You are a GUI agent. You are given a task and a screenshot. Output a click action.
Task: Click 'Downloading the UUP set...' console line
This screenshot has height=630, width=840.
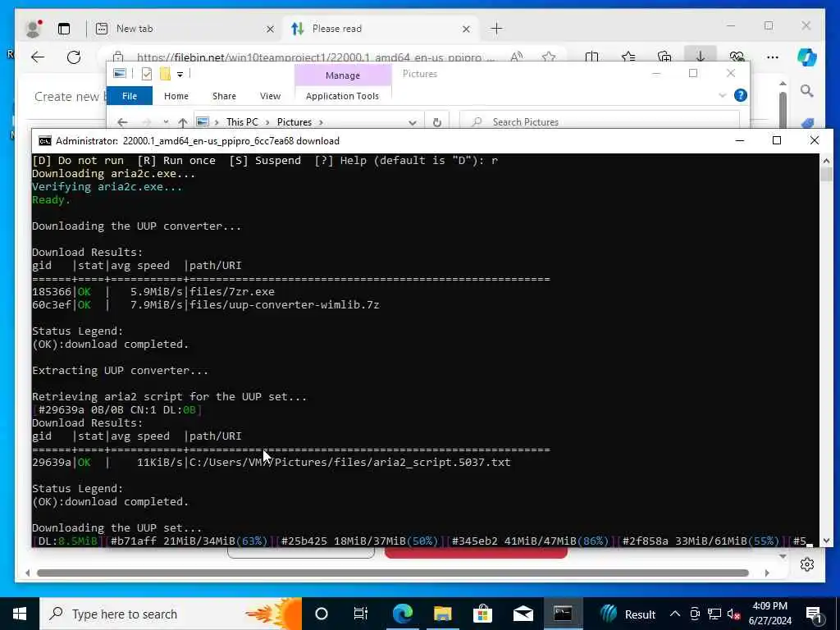(x=116, y=527)
